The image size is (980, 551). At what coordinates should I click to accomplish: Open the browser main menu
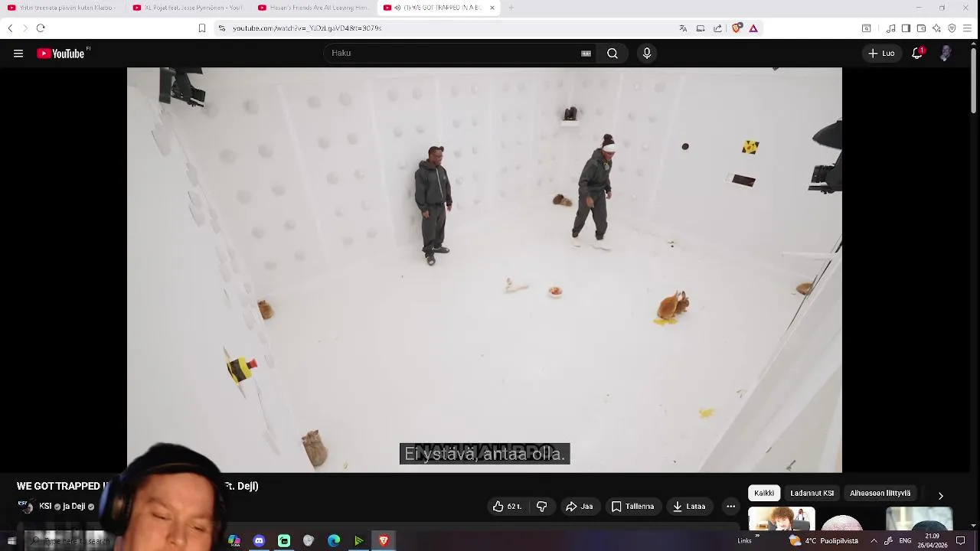coord(968,28)
